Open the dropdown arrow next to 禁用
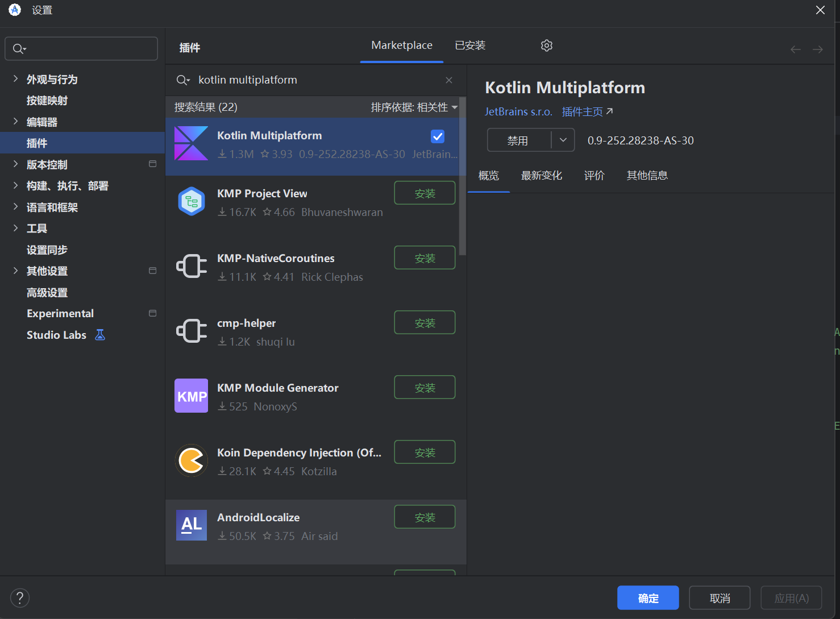840x619 pixels. pos(563,140)
